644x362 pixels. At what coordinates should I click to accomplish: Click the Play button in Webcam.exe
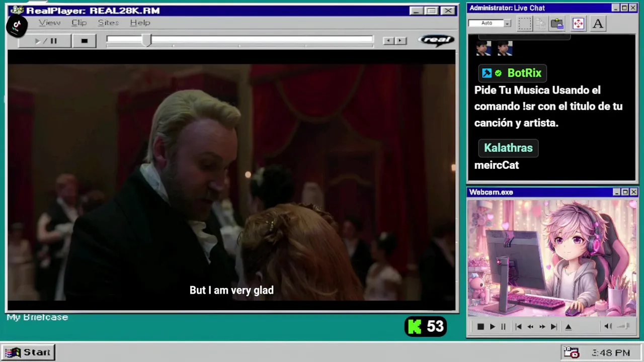(x=492, y=327)
